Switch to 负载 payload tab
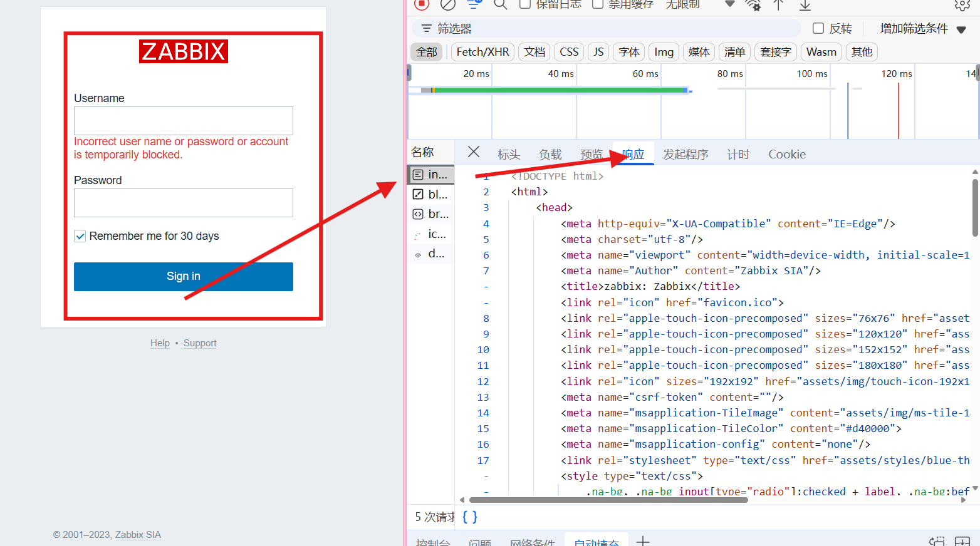The width and height of the screenshot is (980, 546). [x=550, y=154]
